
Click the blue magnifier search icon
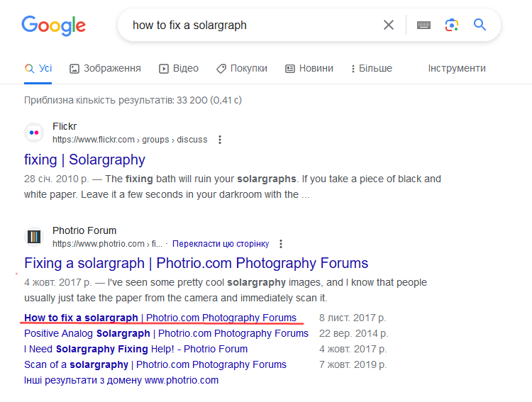point(480,25)
